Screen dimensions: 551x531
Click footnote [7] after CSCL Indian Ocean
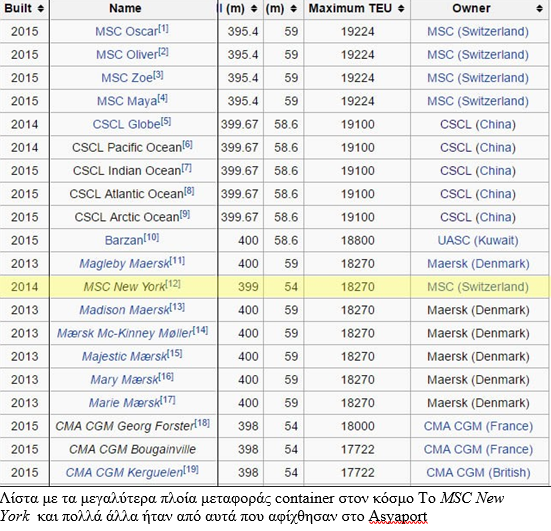click(187, 168)
